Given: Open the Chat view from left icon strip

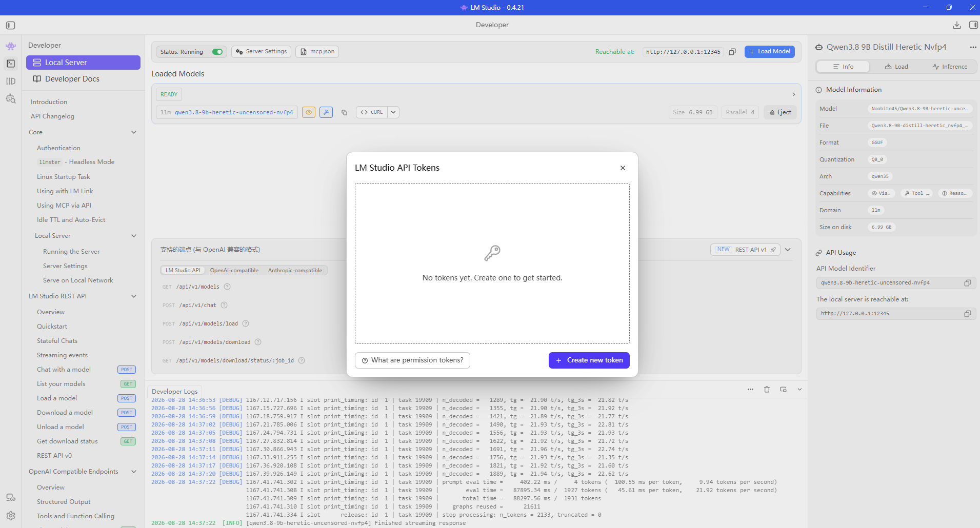Looking at the screenshot, I should 11,46.
